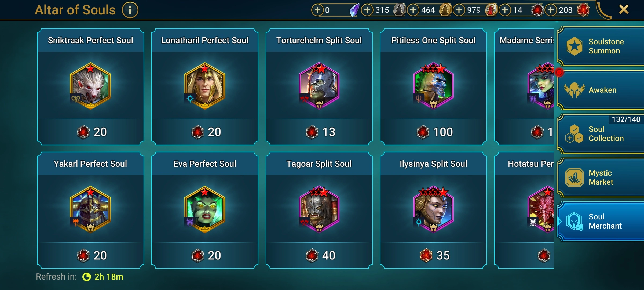
Task: Go to the Mystic Market tab
Action: 601,177
